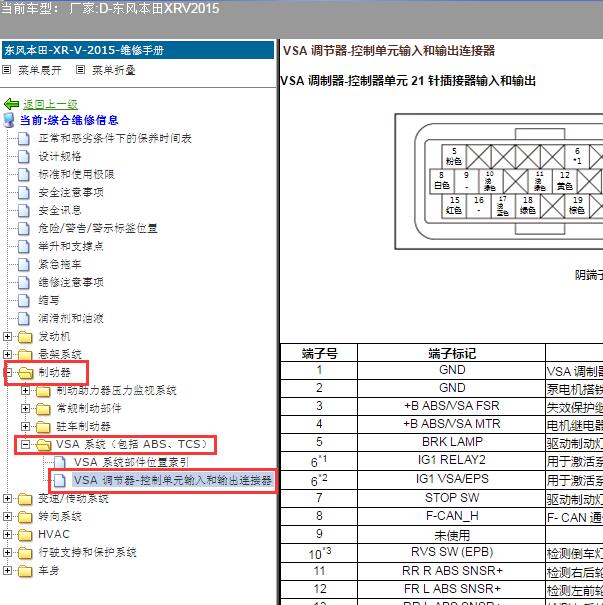Click document icon beside 润滑剂和油液
The width and height of the screenshot is (603, 605).
click(24, 318)
